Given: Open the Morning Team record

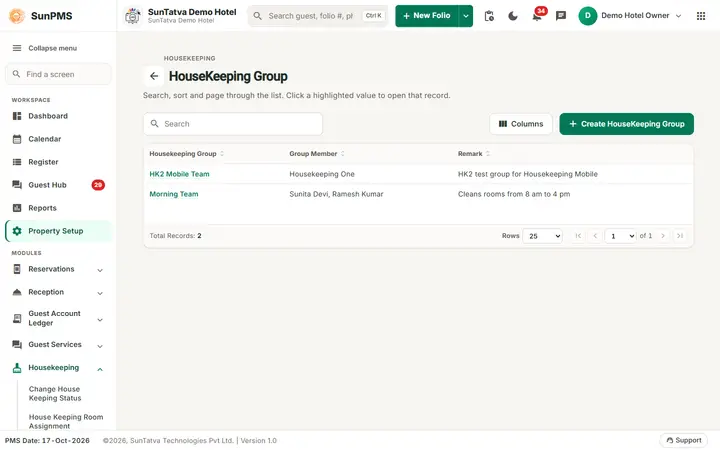Looking at the screenshot, I should [174, 194].
